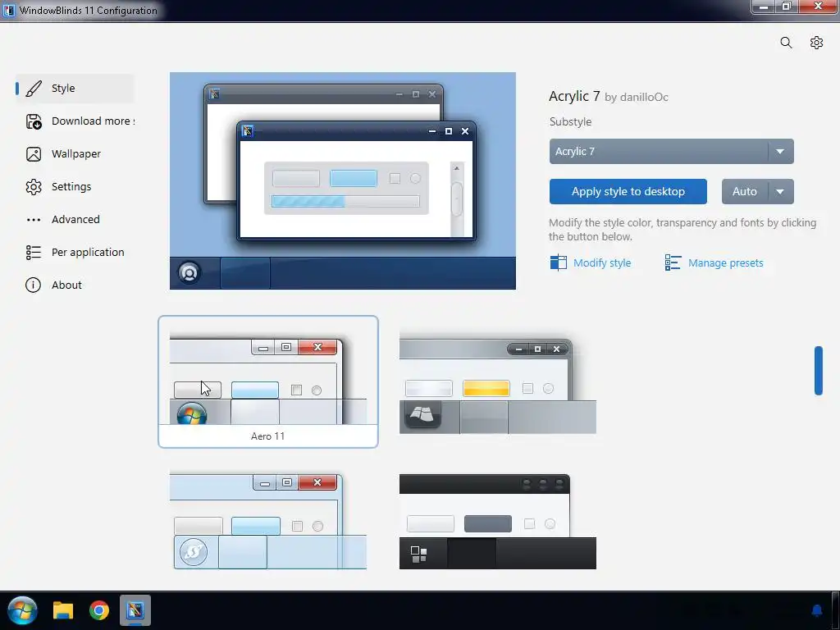Click the Settings gear icon in sidebar
The image size is (840, 630).
point(34,187)
